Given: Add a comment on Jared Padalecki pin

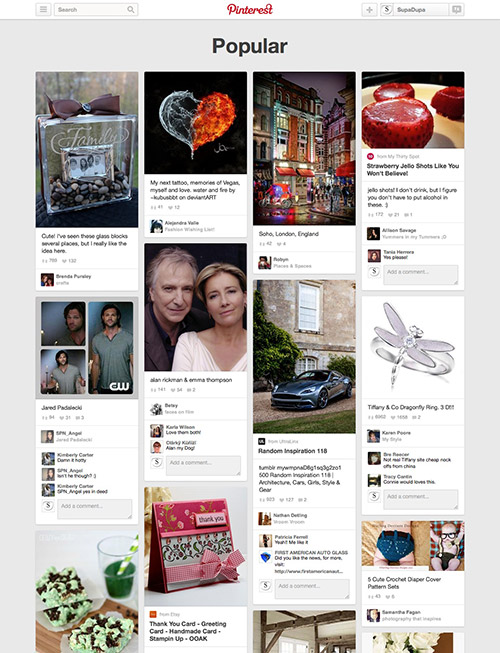Looking at the screenshot, I should pyautogui.click(x=95, y=509).
